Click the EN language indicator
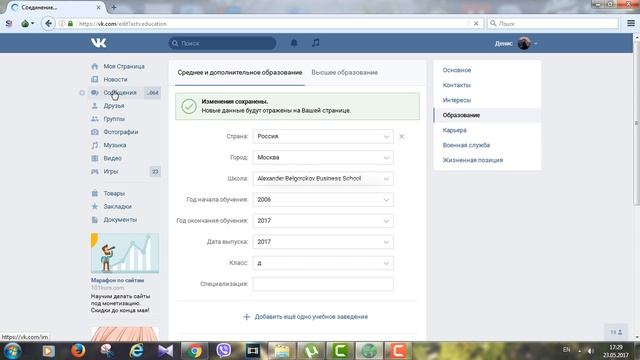640x360 pixels. click(x=567, y=350)
